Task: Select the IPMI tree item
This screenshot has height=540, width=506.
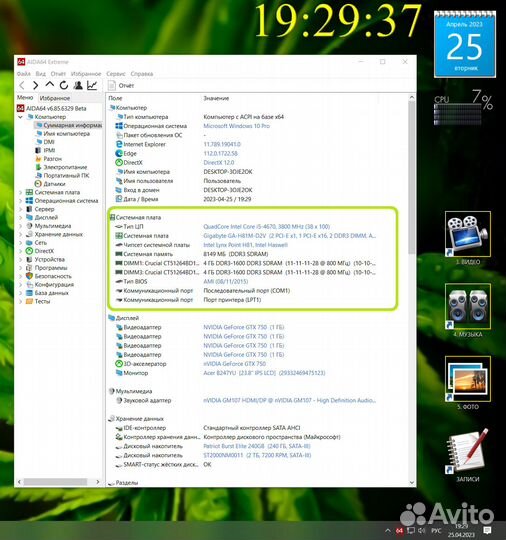Action: pyautogui.click(x=45, y=150)
